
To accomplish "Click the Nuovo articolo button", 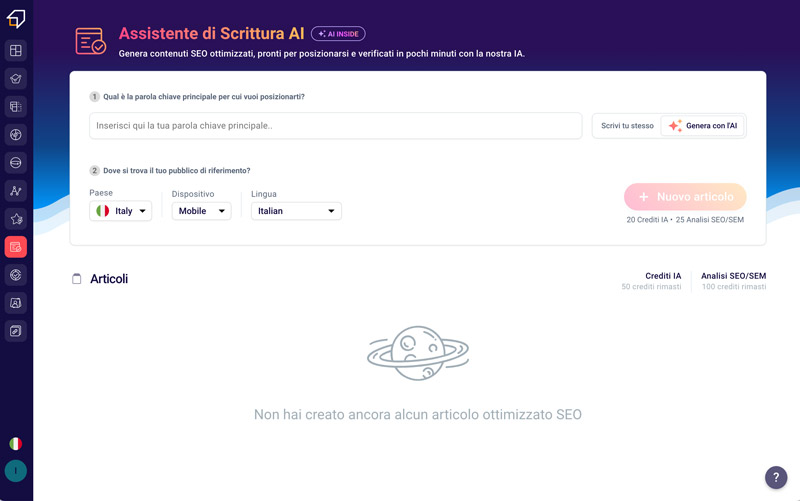I will pos(685,197).
